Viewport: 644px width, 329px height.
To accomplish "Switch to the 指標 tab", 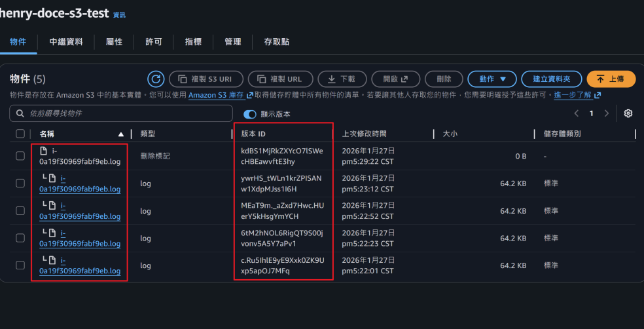I will click(x=193, y=42).
